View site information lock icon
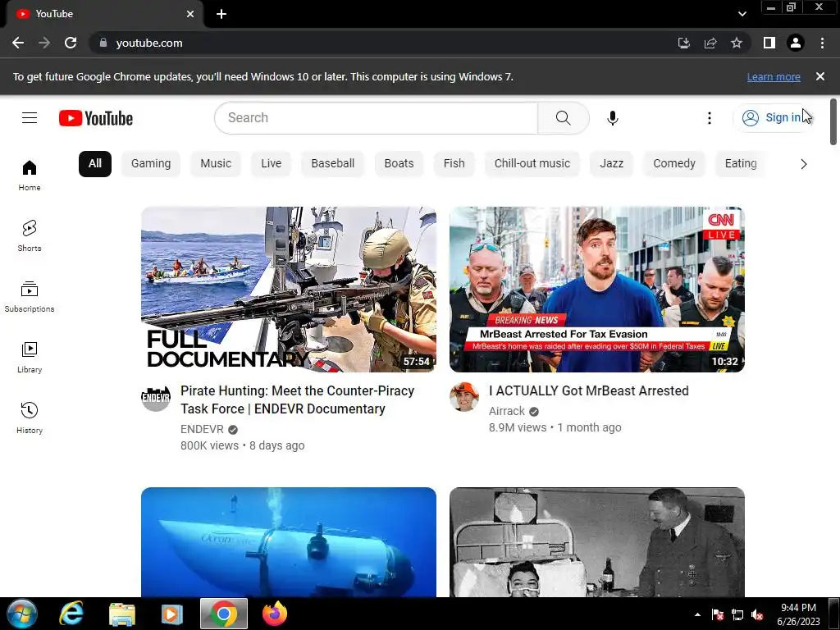The image size is (840, 630). (103, 43)
